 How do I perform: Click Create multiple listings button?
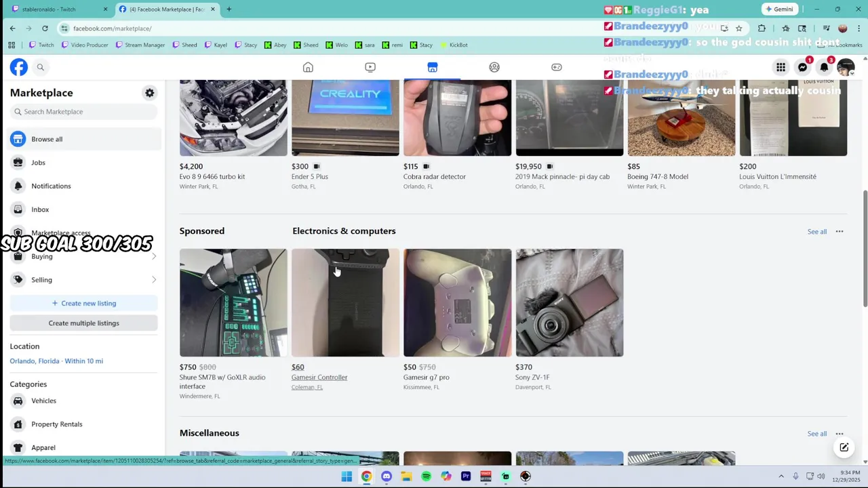(83, 323)
